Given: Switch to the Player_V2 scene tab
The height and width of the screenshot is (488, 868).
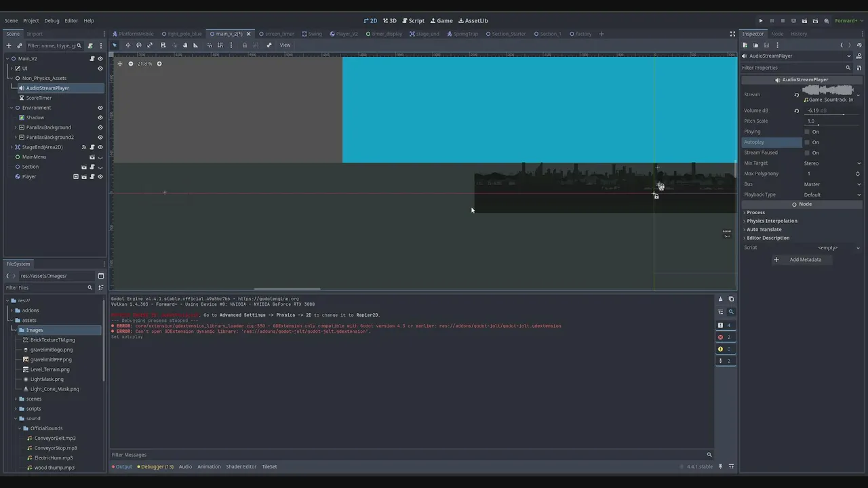Looking at the screenshot, I should 344,34.
